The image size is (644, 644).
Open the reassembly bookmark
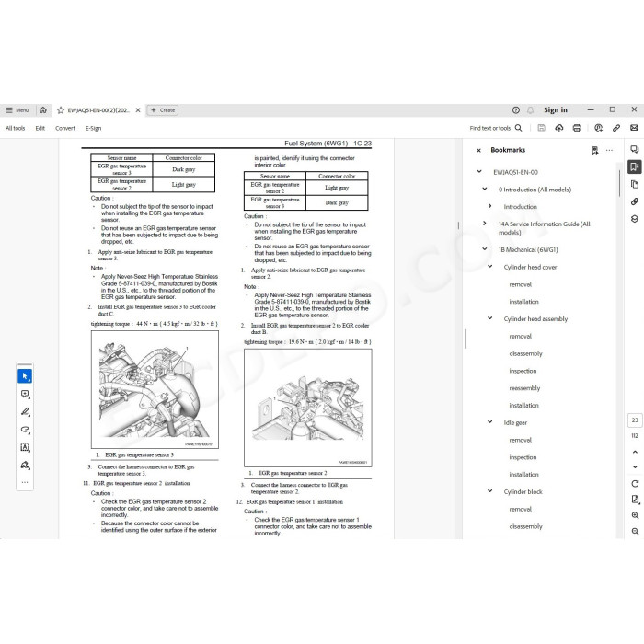(x=524, y=388)
